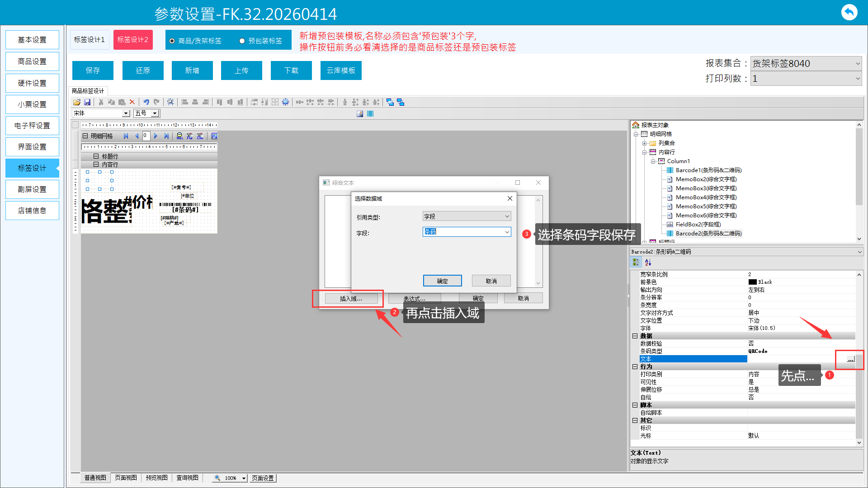Collapse the 数据 property group
This screenshot has width=868, height=488.
point(635,336)
